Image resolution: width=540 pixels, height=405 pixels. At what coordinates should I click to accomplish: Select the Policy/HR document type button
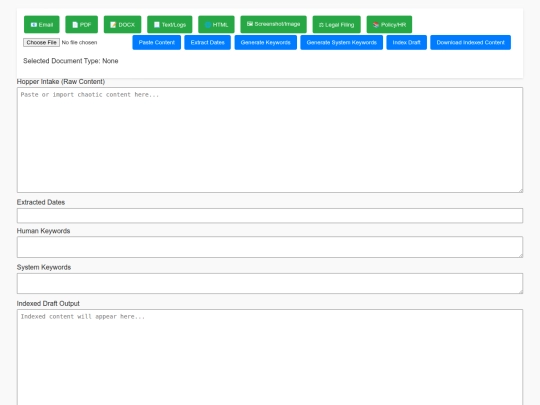pyautogui.click(x=389, y=24)
